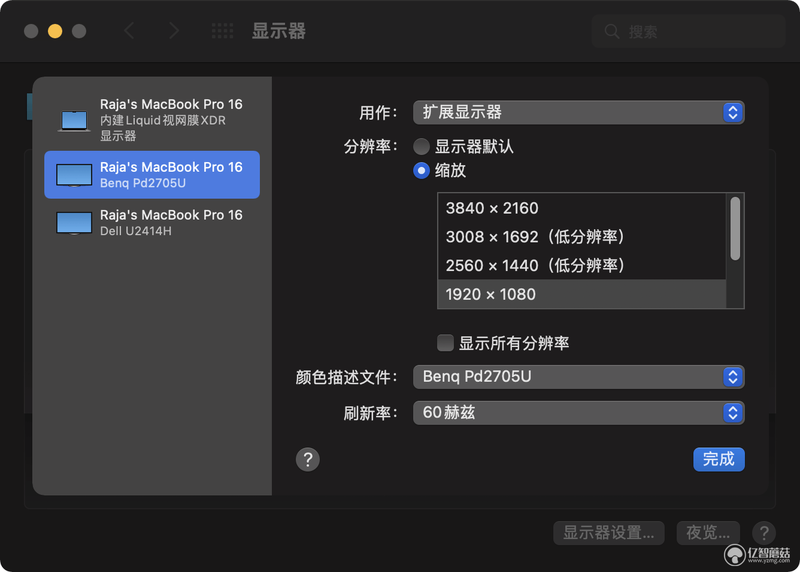Click the 显示器设置... button

point(609,533)
